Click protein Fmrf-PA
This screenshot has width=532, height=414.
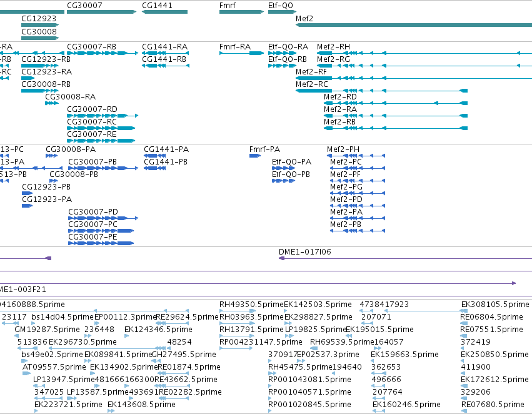tap(264, 149)
